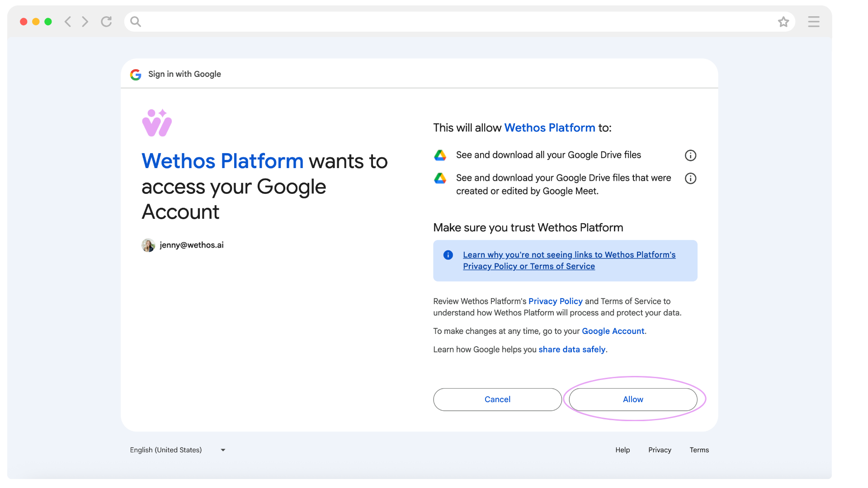The height and width of the screenshot is (488, 868).
Task: Open the Privacy Policy link in review text
Action: pos(556,301)
